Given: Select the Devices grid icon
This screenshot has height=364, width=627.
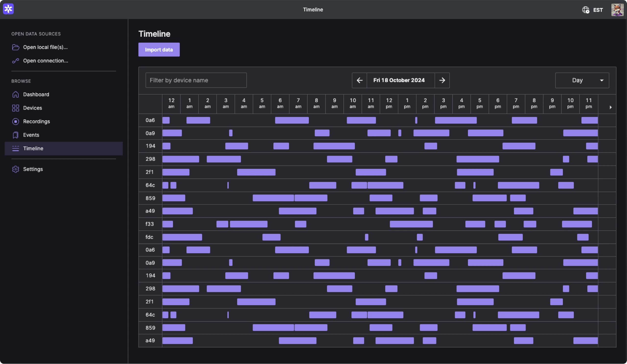Looking at the screenshot, I should pos(15,108).
